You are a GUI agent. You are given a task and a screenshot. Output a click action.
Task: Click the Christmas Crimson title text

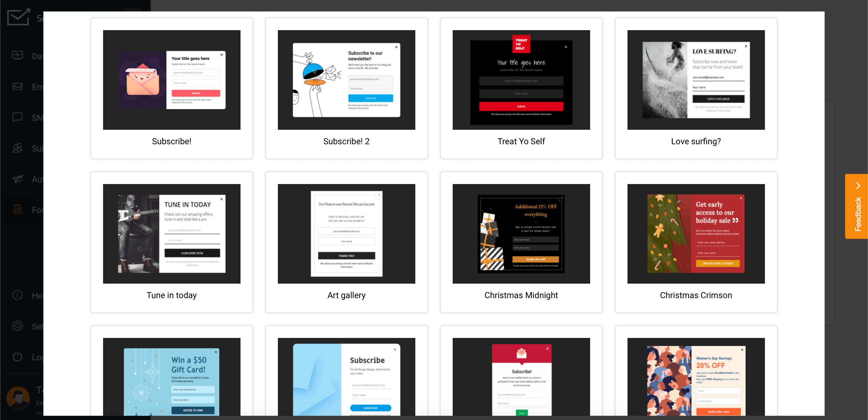(696, 295)
